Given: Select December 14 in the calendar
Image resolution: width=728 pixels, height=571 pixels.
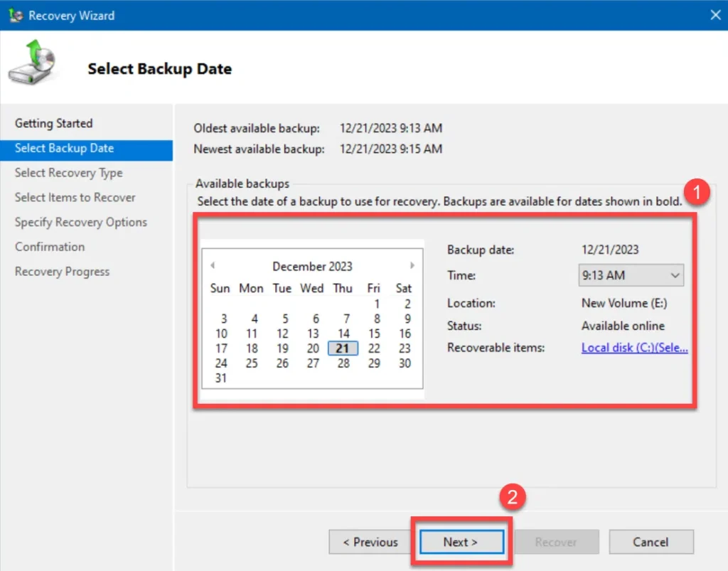Looking at the screenshot, I should (343, 333).
